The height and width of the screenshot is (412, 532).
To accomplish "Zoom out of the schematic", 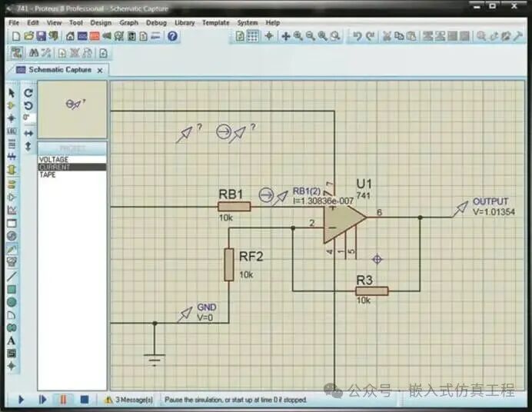I will click(310, 36).
